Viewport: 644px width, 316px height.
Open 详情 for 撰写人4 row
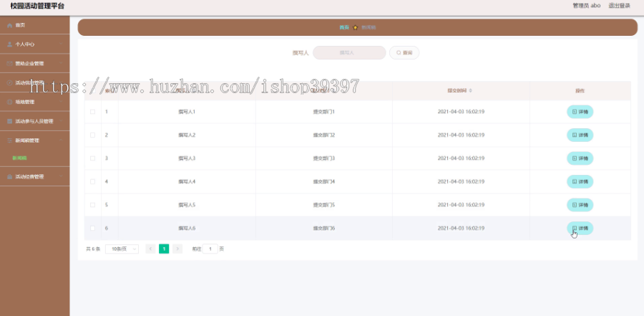tap(580, 181)
